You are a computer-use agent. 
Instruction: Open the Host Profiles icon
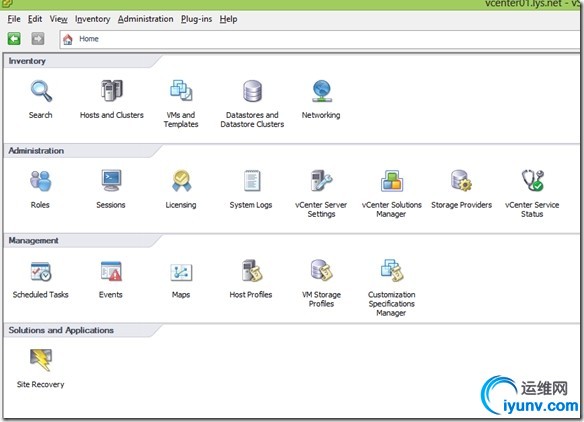(252, 271)
